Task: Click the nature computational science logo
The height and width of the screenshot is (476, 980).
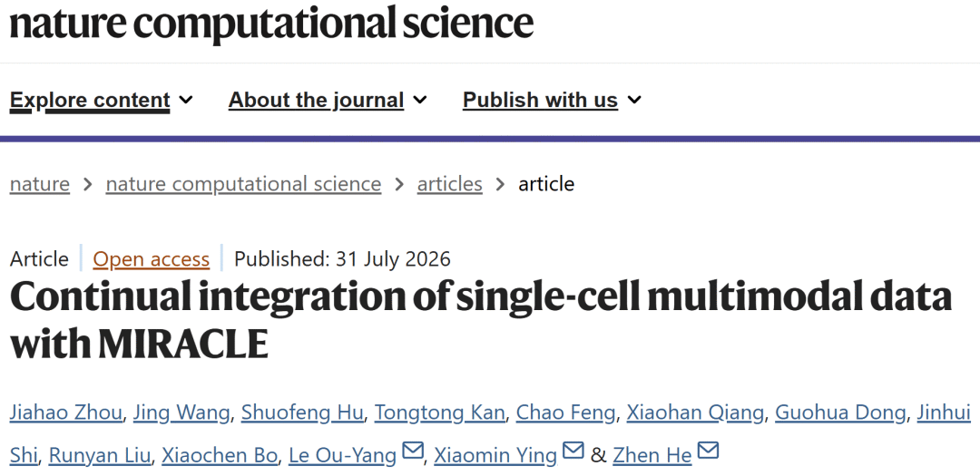Action: click(271, 23)
